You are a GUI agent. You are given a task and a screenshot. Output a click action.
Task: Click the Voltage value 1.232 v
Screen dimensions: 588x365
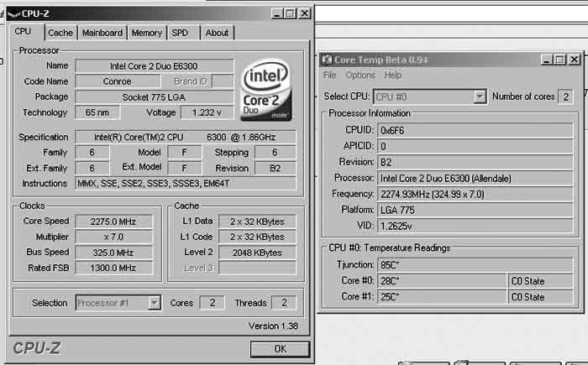(x=207, y=112)
